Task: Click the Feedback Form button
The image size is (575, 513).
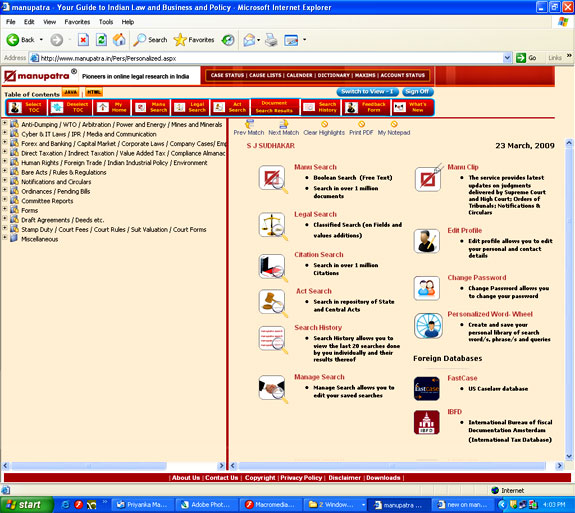Action: pos(367,107)
